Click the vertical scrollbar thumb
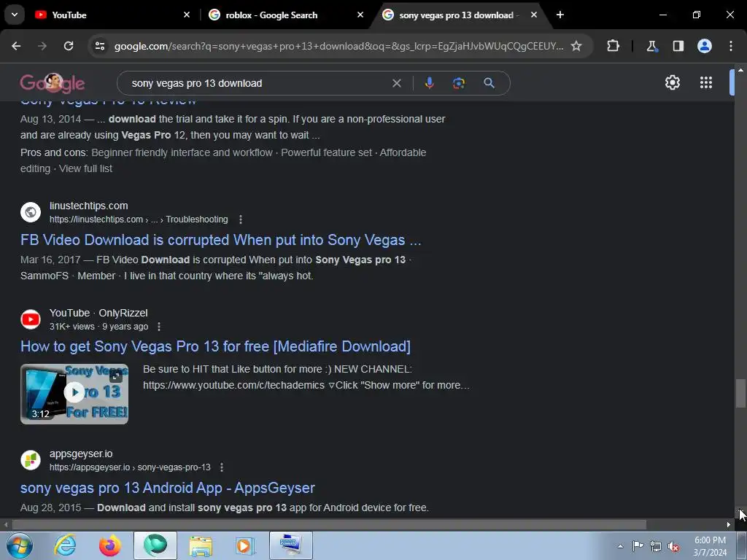 (x=740, y=393)
